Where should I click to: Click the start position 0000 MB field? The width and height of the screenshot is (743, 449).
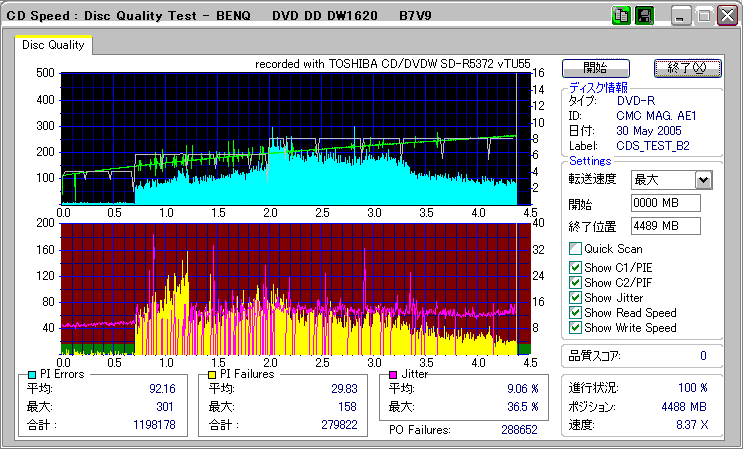coord(665,204)
